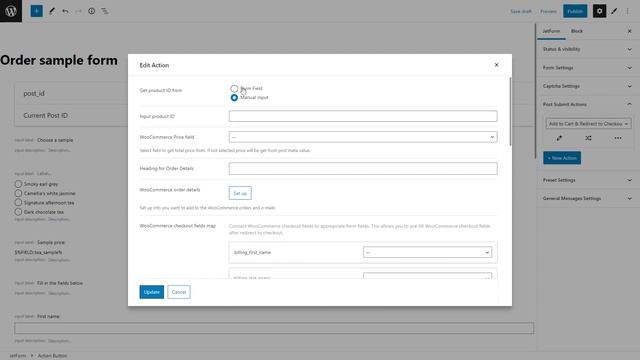Select Dark chocolate tea radio option
640x360 pixels.
click(x=18, y=212)
